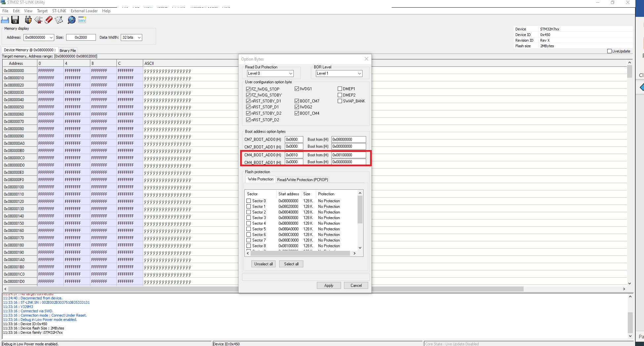Image resolution: width=644 pixels, height=346 pixels.
Task: Click Cancel in Option Bytes dialog
Action: [356, 286]
